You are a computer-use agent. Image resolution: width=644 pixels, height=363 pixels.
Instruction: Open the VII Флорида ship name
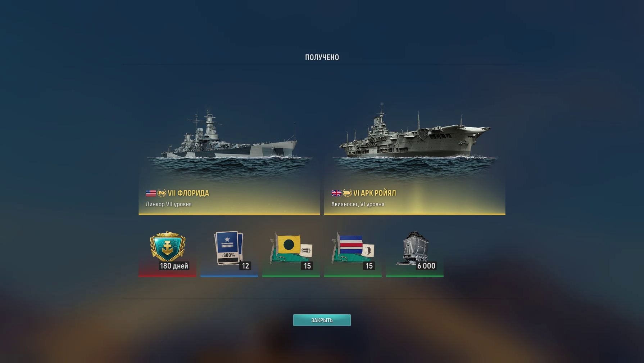pos(188,193)
